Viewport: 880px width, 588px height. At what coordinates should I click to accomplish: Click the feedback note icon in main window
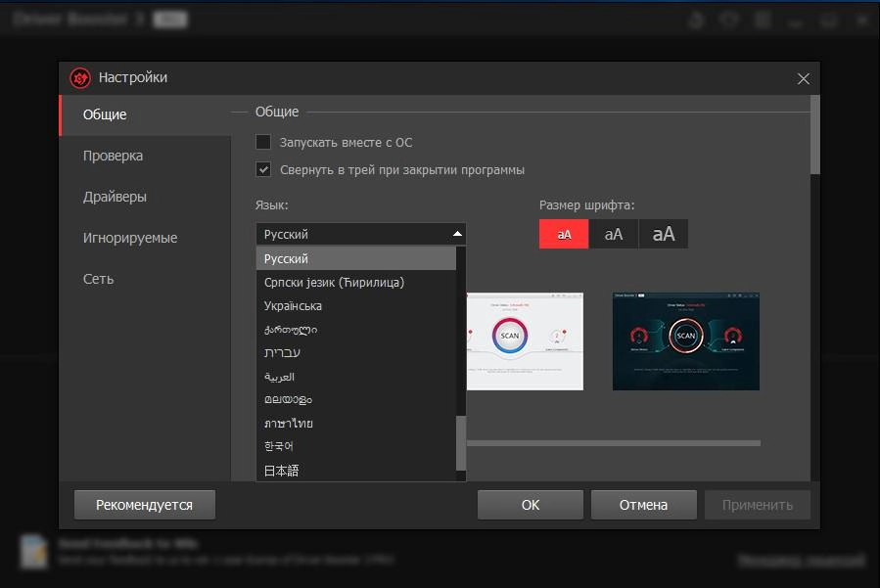(33, 552)
